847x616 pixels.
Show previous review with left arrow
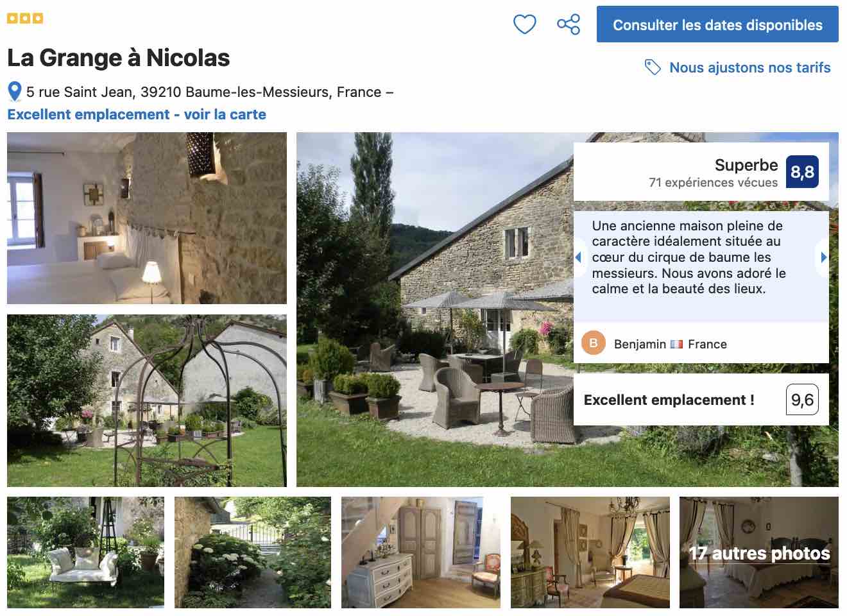[x=577, y=257]
